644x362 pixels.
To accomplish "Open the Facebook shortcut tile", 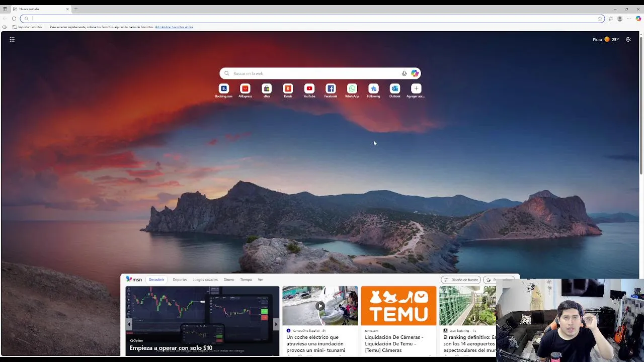I will coord(331,90).
